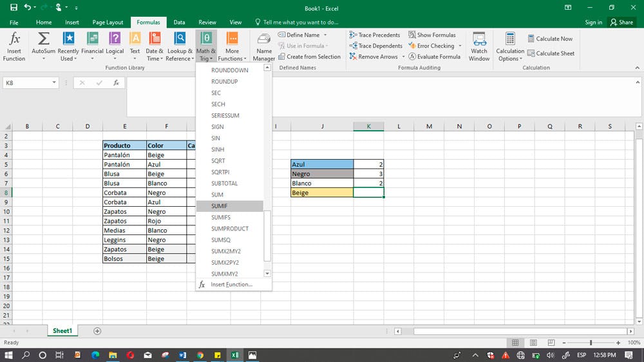Open the Name Manager
The image size is (644, 362).
(264, 45)
